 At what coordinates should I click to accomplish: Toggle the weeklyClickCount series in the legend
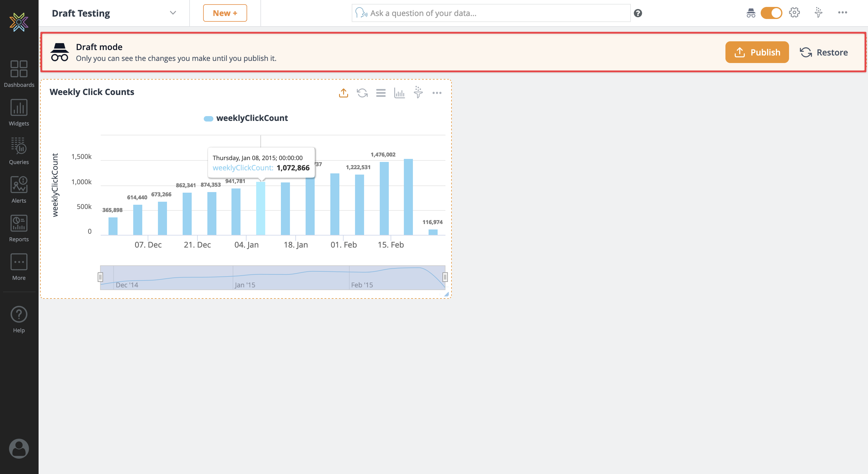(246, 118)
